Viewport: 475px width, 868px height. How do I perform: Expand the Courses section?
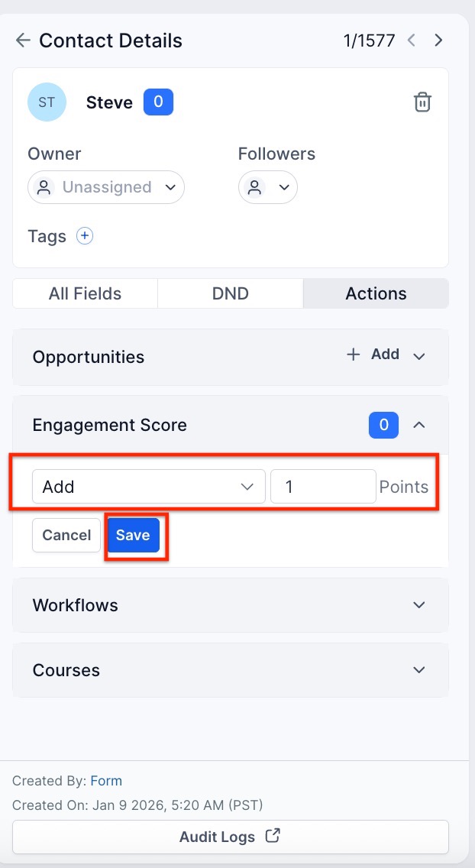418,670
